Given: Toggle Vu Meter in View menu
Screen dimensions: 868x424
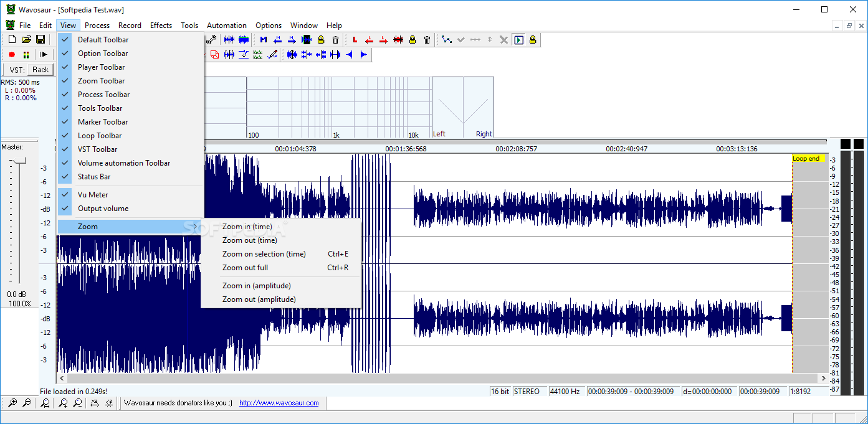Looking at the screenshot, I should pos(131,195).
